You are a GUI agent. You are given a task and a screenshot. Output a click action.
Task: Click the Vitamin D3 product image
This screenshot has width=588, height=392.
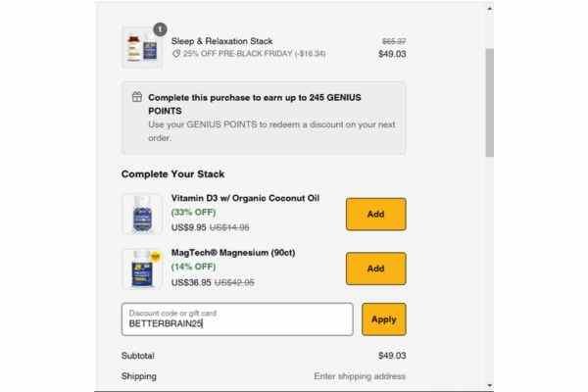point(142,215)
